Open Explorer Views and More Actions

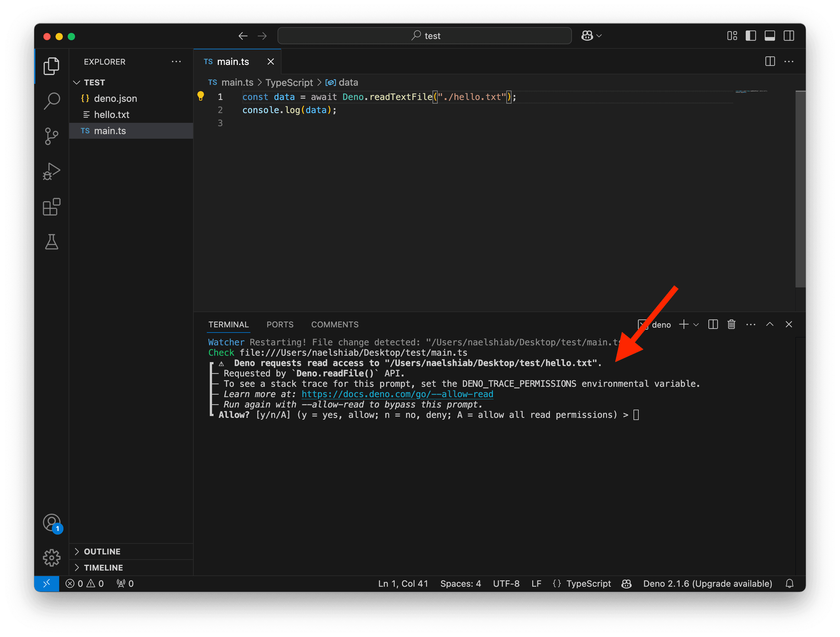(x=176, y=62)
